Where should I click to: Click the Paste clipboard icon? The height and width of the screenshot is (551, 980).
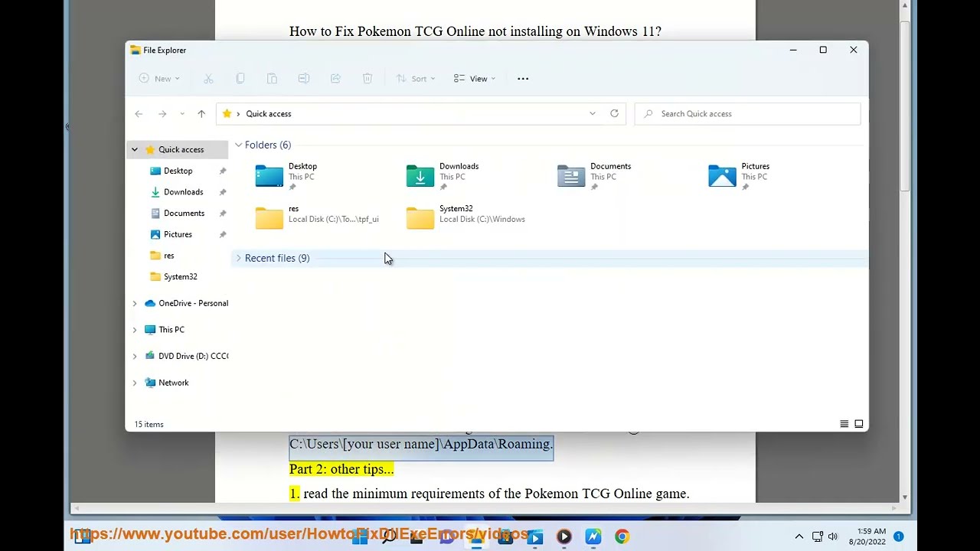(272, 79)
